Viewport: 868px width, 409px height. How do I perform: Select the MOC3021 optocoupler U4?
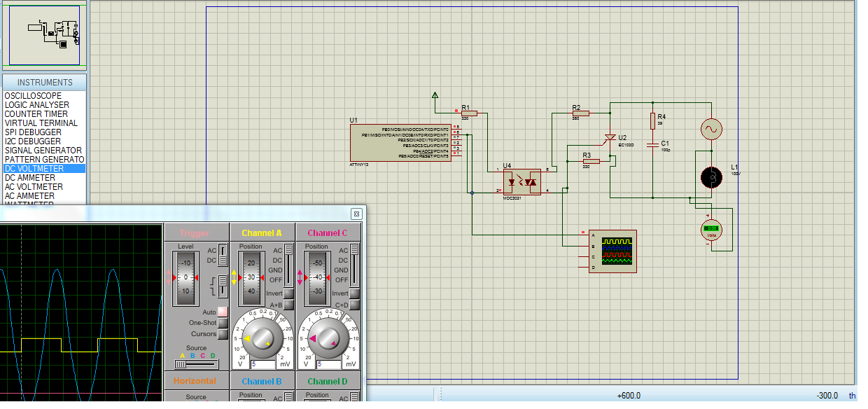521,181
